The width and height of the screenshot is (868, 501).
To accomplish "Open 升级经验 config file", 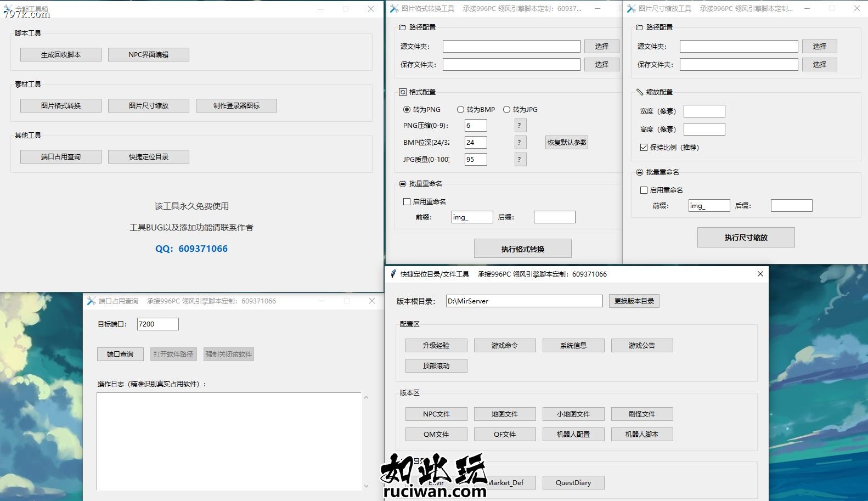I will pos(436,345).
